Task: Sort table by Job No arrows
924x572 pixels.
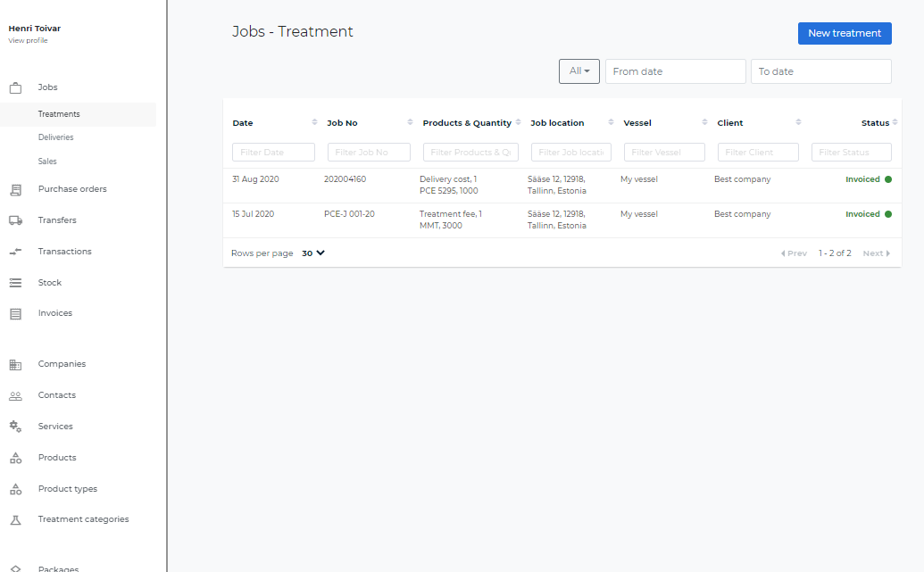Action: pyautogui.click(x=410, y=122)
